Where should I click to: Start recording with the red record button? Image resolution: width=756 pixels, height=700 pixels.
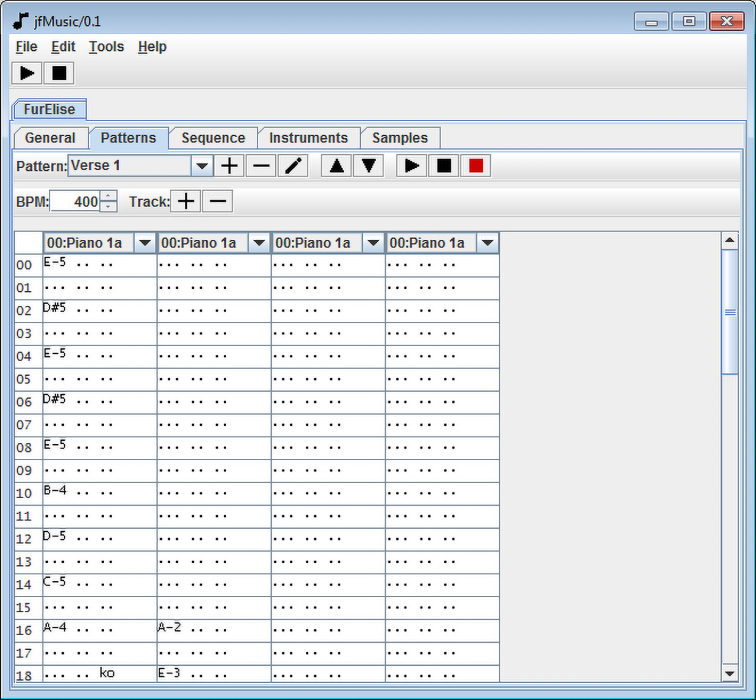point(476,166)
